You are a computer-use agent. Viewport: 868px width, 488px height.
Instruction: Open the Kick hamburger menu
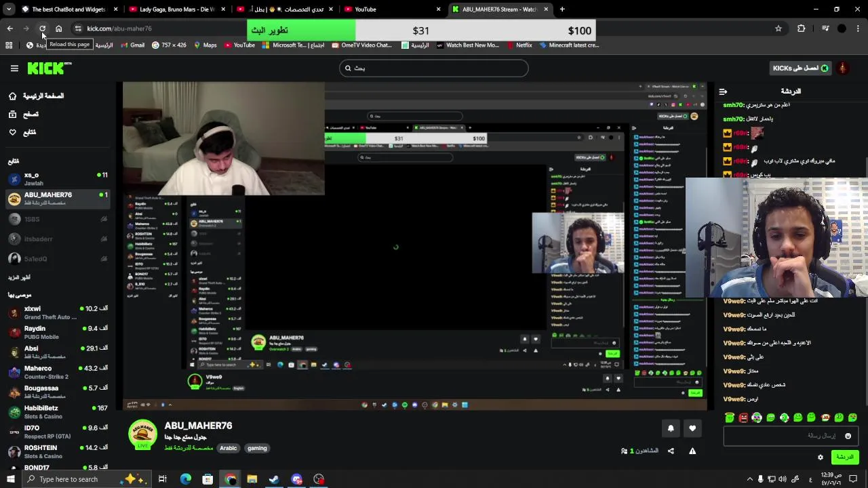[x=14, y=68]
